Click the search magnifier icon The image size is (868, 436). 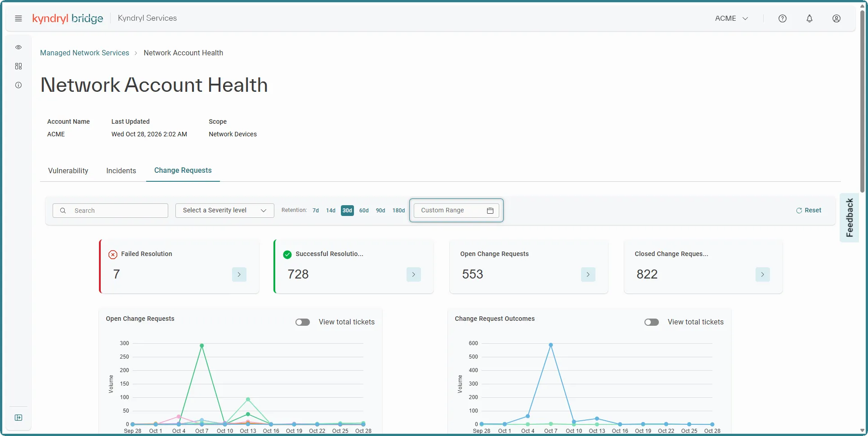(63, 211)
